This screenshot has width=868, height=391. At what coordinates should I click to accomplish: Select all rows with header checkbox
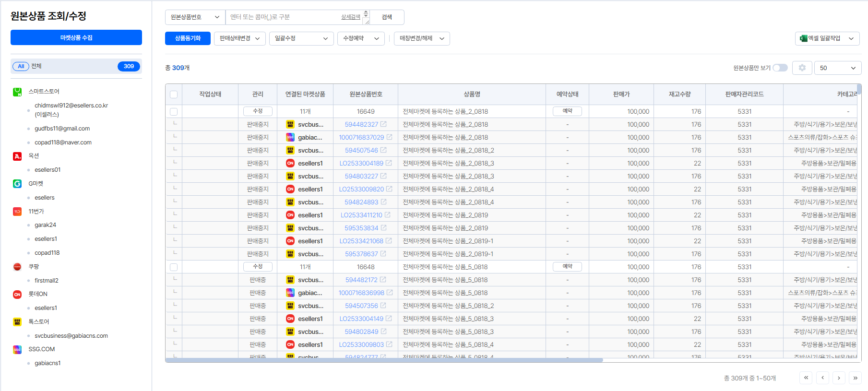[x=174, y=95]
